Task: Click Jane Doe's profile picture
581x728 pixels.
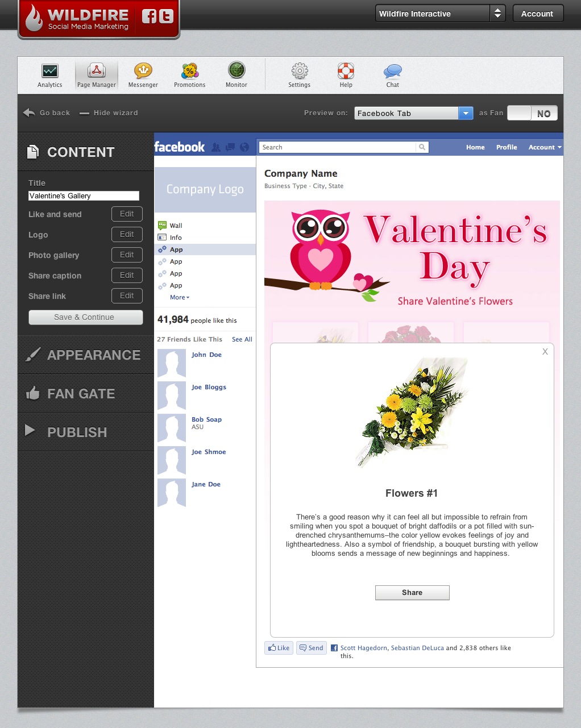Action: (x=172, y=493)
